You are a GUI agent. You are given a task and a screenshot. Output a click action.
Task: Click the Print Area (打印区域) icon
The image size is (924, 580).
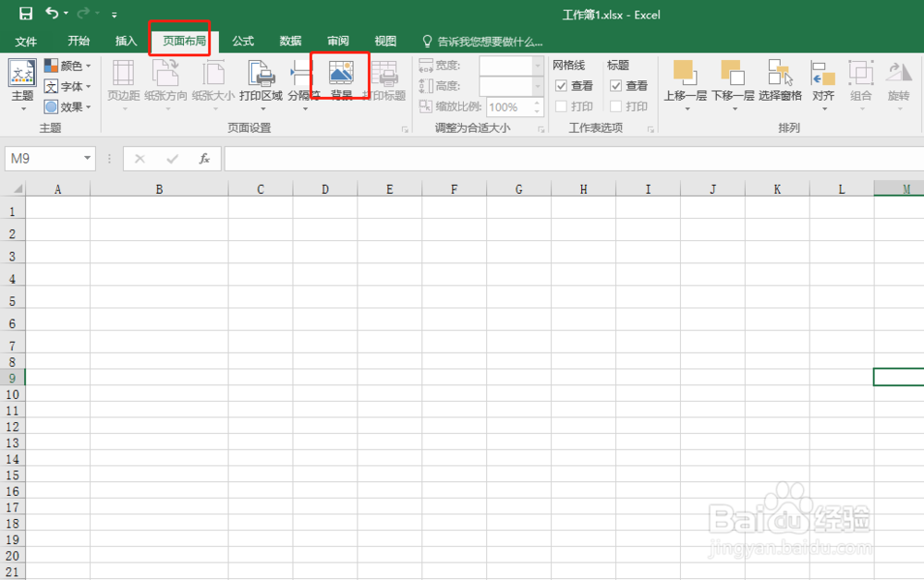pyautogui.click(x=261, y=73)
